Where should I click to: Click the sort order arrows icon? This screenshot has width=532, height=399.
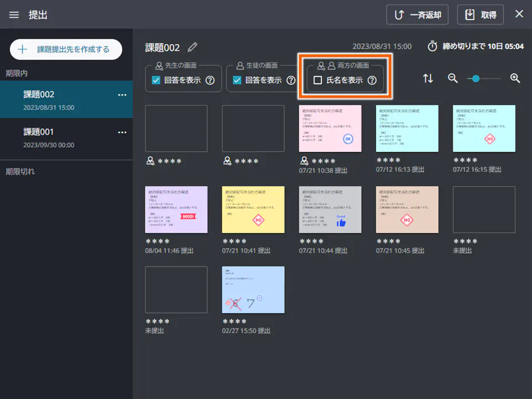point(428,78)
